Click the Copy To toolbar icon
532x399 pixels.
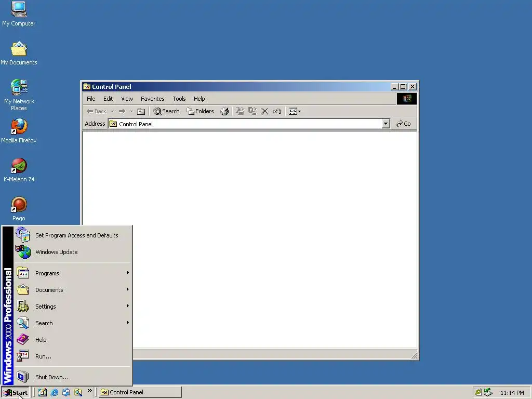point(252,111)
